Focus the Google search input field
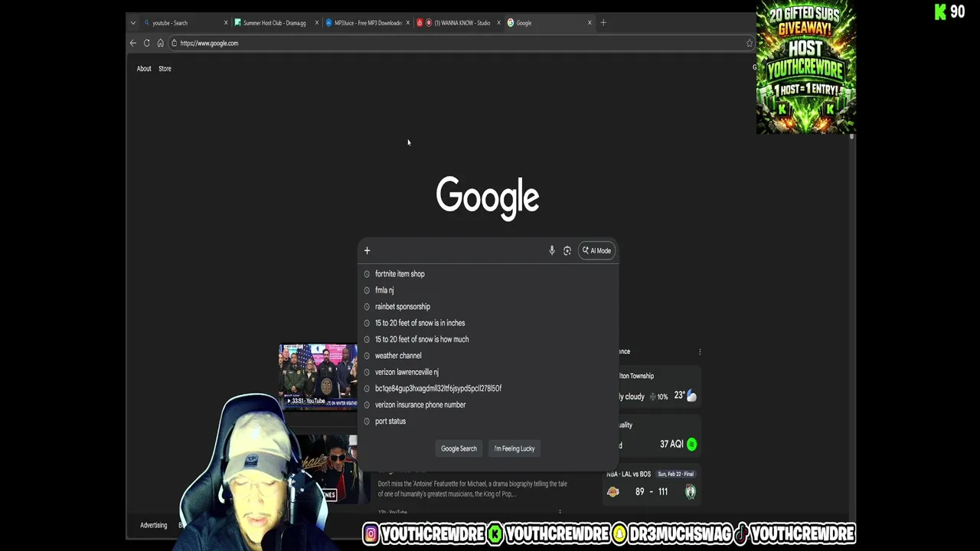Image resolution: width=980 pixels, height=551 pixels. [x=459, y=250]
